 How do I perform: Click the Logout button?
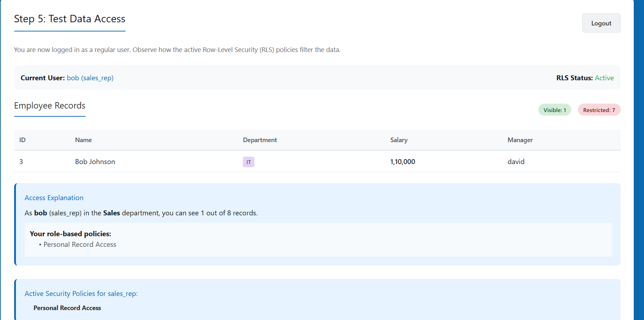pos(601,23)
